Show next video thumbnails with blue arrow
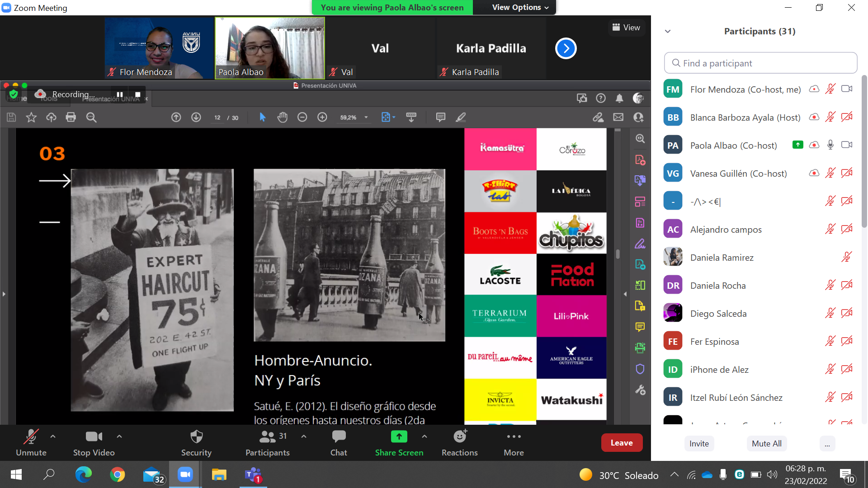The image size is (868, 488). coord(566,48)
